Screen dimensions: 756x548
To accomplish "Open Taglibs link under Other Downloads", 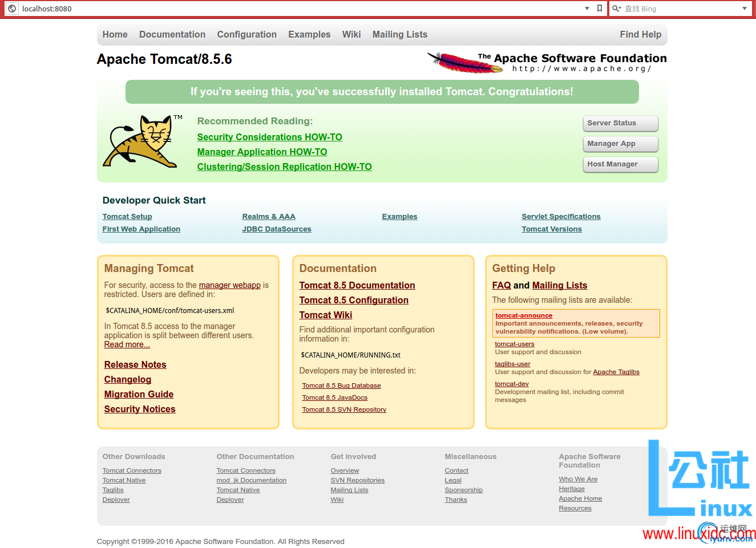I will coord(113,490).
